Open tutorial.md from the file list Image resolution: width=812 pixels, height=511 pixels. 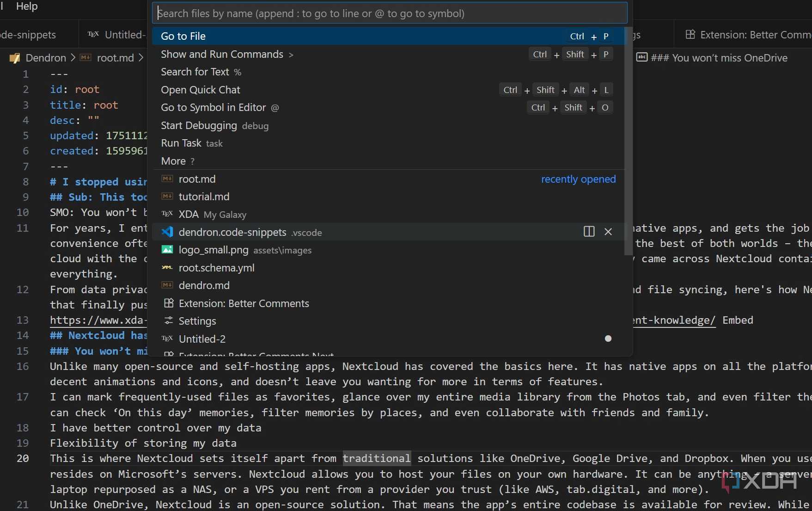pyautogui.click(x=388, y=197)
